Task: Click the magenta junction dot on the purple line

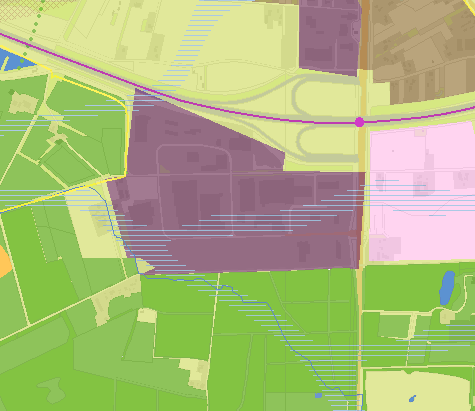Action: 359,122
